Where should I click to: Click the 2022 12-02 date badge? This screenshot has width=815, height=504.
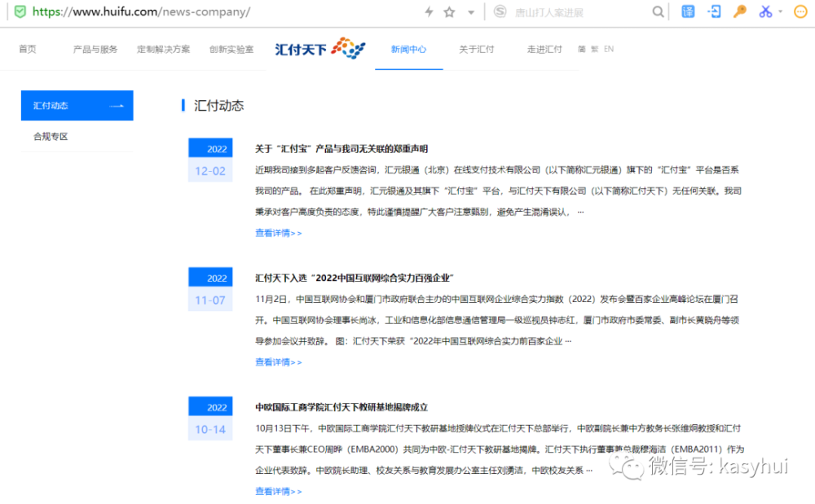[x=210, y=160]
